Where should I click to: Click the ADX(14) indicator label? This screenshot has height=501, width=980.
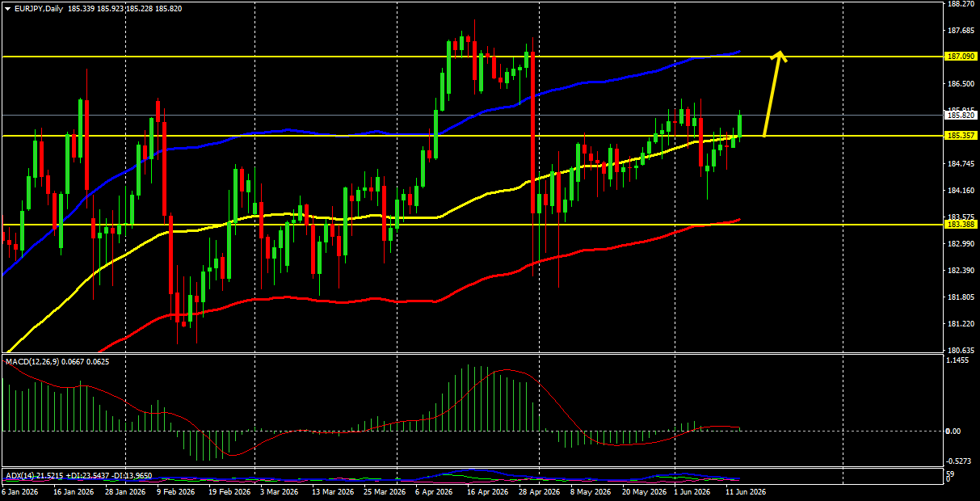[x=20, y=474]
